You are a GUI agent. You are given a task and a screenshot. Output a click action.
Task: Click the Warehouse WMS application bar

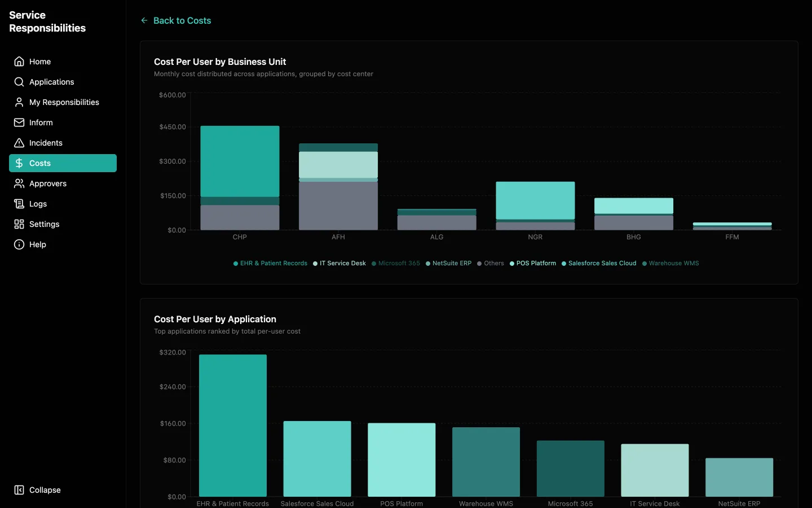click(486, 462)
